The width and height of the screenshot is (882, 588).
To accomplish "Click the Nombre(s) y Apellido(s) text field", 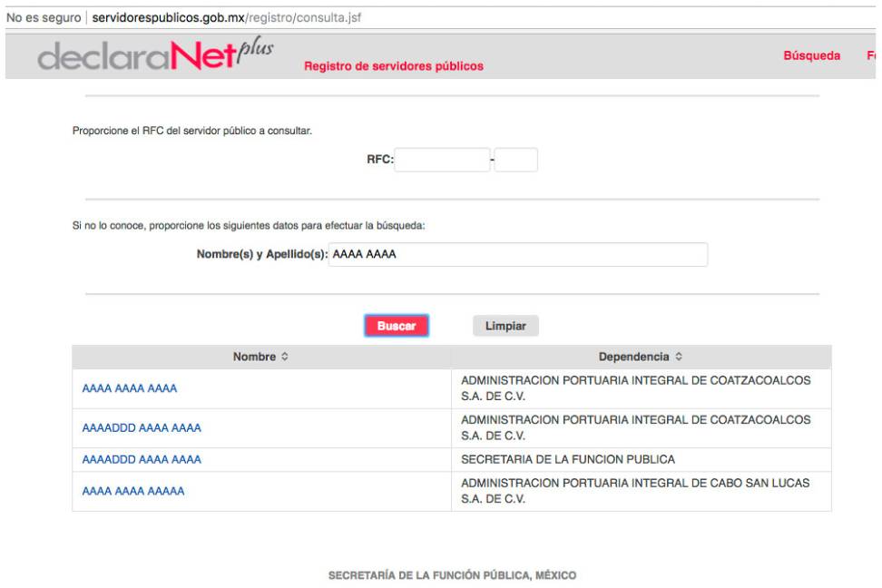I will (517, 255).
